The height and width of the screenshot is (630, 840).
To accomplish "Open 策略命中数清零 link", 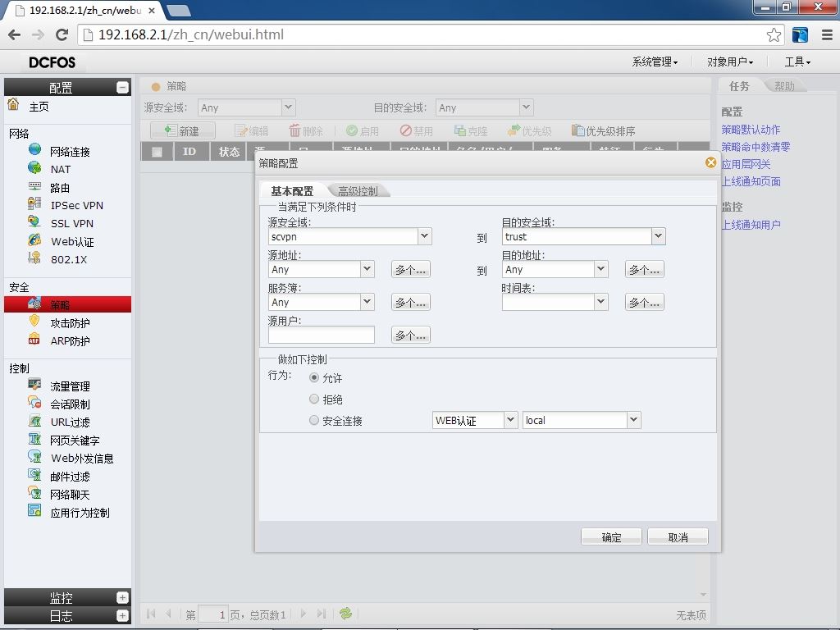I will (x=756, y=146).
